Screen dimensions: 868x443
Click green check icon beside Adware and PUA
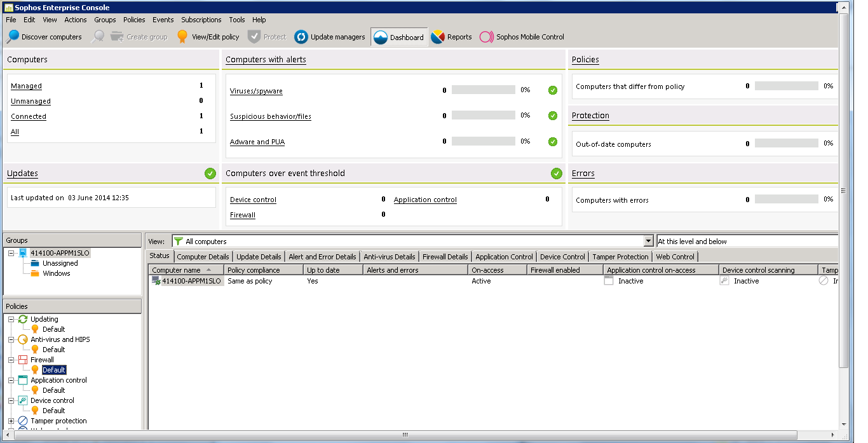(553, 142)
